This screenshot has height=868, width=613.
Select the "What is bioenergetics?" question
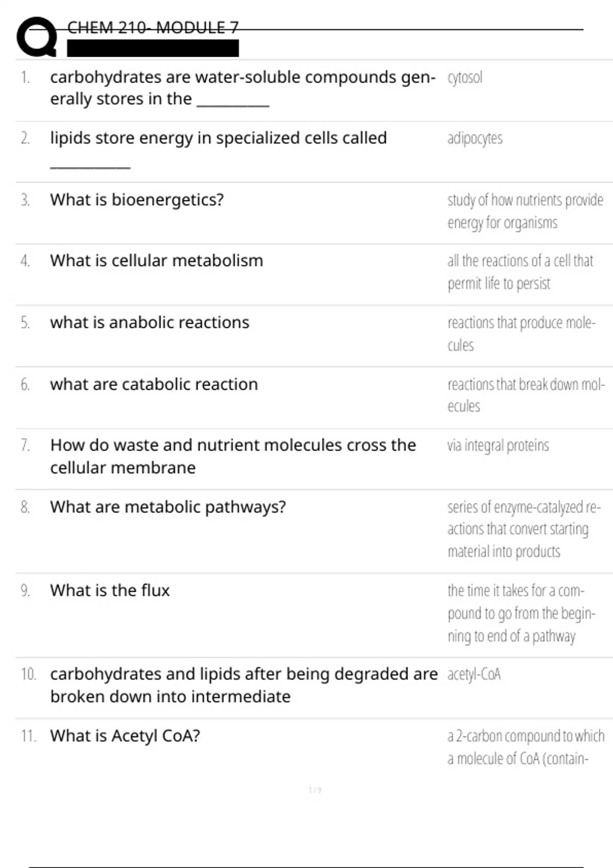(x=137, y=200)
